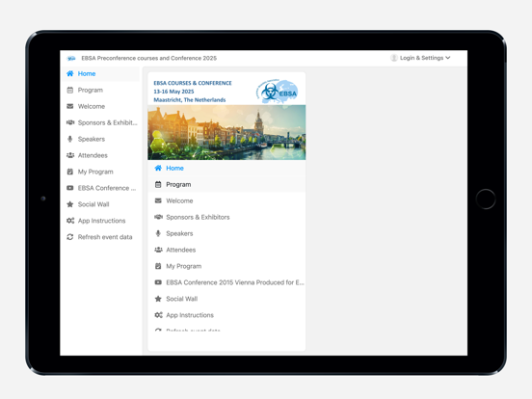Click the Vienna conference video icon in card

[158, 282]
